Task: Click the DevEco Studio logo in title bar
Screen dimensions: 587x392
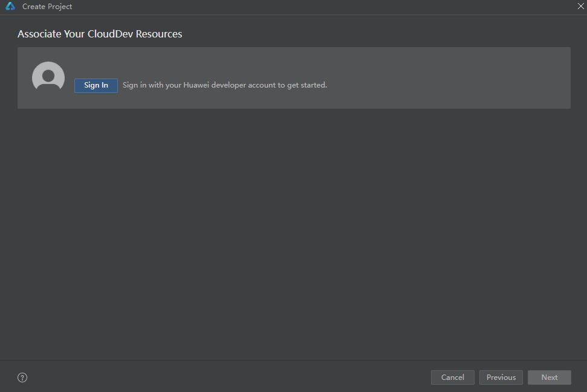Action: click(10, 7)
